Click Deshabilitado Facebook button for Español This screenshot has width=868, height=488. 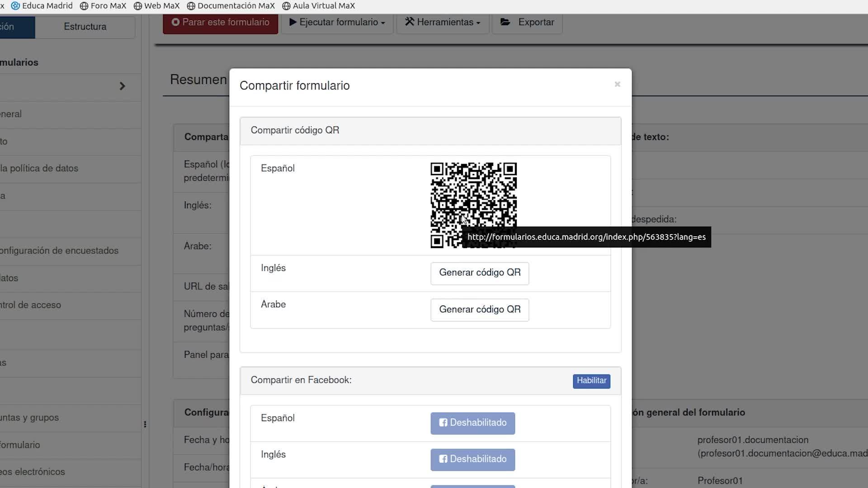(472, 423)
